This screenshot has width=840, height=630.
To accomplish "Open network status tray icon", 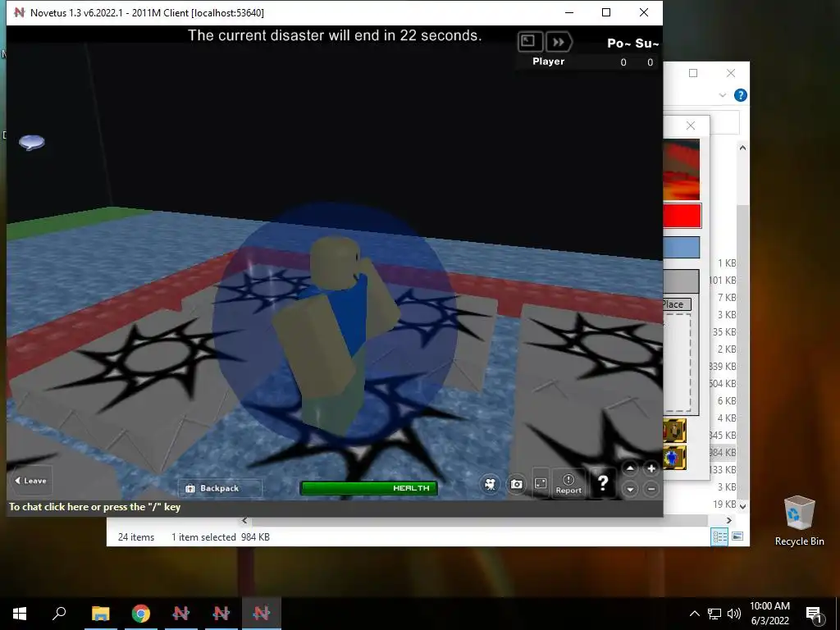I will coord(714,614).
